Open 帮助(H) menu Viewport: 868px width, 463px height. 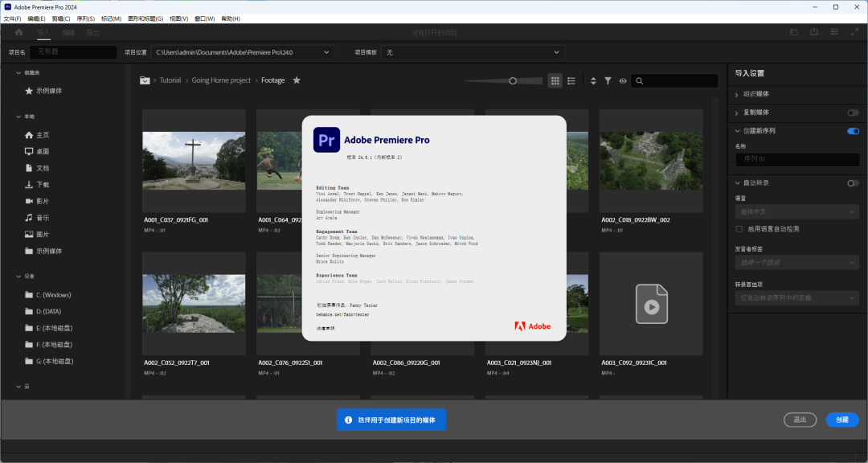pyautogui.click(x=231, y=18)
